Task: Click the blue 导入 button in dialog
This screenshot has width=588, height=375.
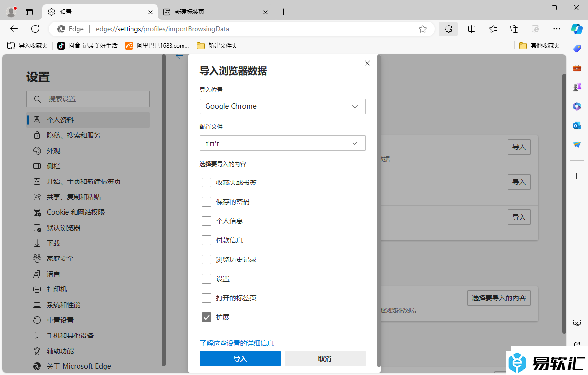Action: (240, 359)
